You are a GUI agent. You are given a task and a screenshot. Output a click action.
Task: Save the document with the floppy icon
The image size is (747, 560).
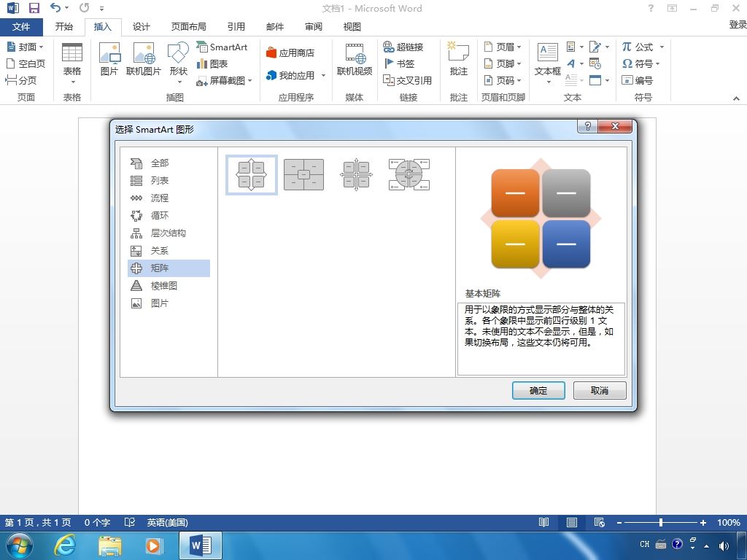34,8
